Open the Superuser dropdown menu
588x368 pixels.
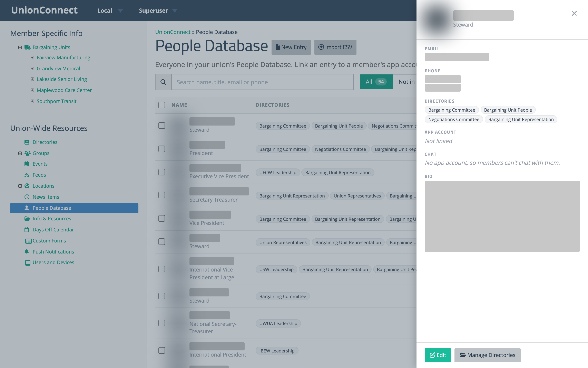coord(158,11)
